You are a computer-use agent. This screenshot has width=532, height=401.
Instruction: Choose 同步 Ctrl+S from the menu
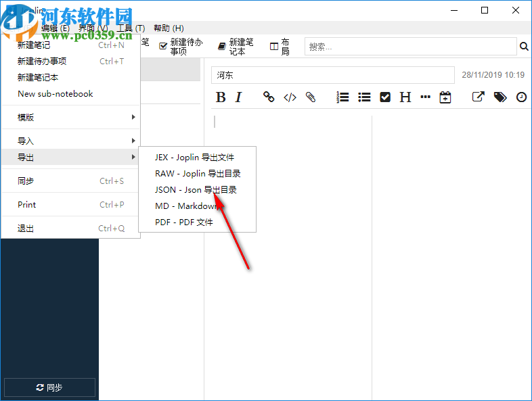point(70,181)
